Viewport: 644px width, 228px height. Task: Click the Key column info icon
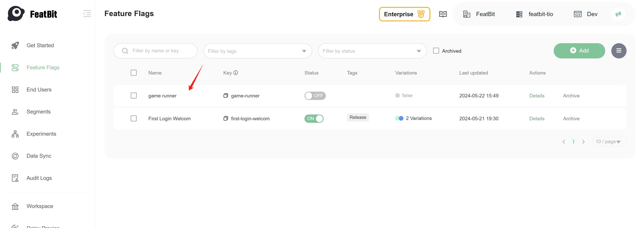(x=236, y=73)
